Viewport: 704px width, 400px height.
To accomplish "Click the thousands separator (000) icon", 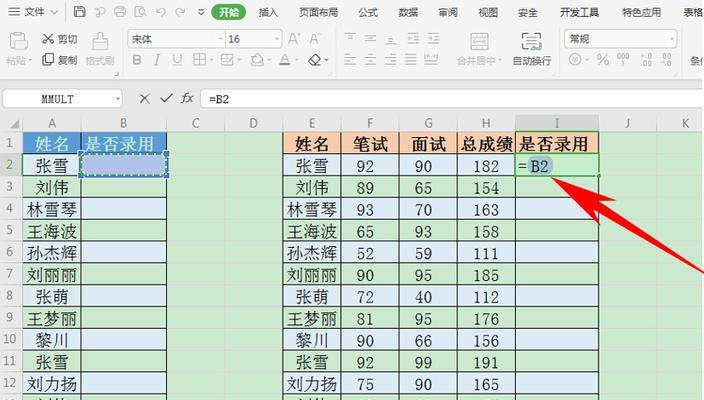I will (x=623, y=59).
